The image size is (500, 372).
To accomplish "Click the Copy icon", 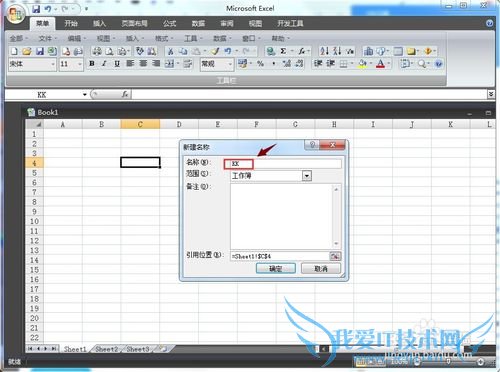I will coord(183,51).
